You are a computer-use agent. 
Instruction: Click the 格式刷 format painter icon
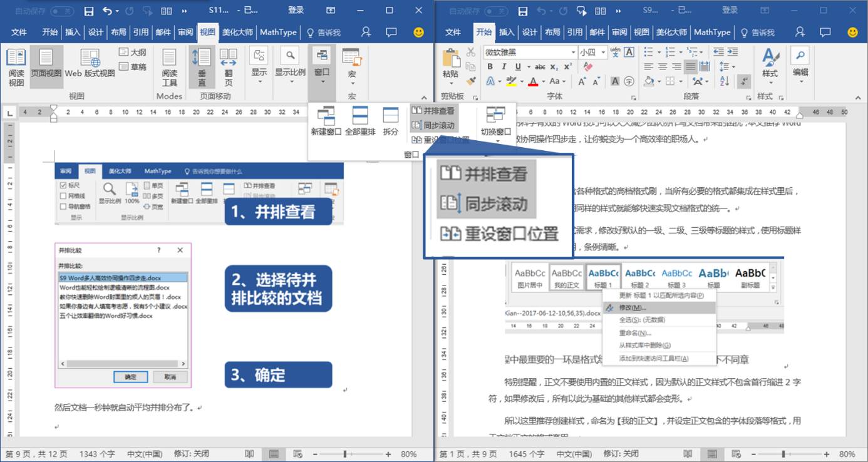472,81
